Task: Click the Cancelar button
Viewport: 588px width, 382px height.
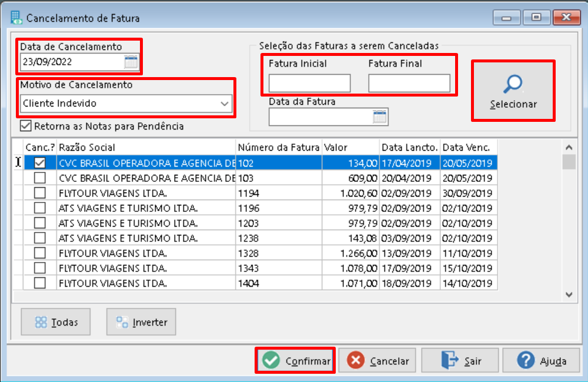Action: pos(377,361)
